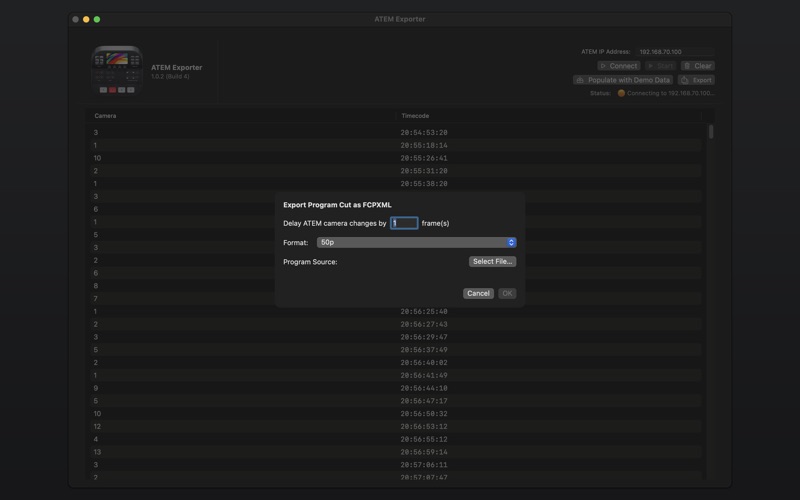Click the Export button in main window
The image size is (800, 500).
pos(696,80)
